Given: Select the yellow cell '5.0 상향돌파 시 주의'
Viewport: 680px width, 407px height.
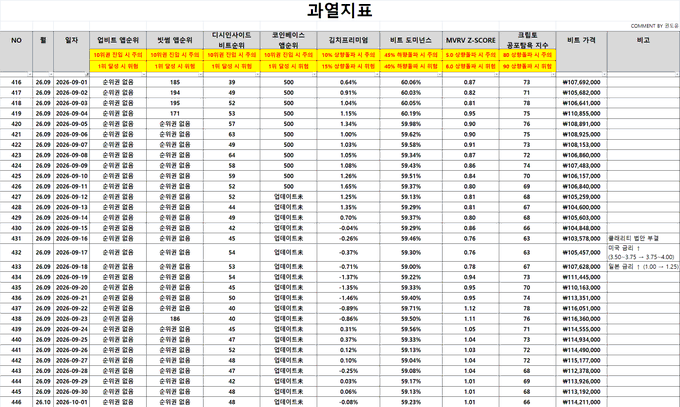Looking at the screenshot, I should click(x=471, y=55).
